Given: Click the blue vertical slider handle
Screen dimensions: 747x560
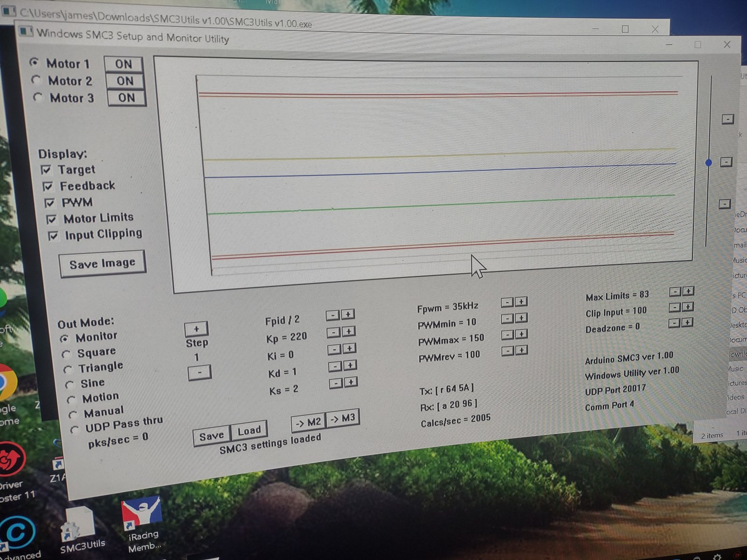Looking at the screenshot, I should point(709,162).
